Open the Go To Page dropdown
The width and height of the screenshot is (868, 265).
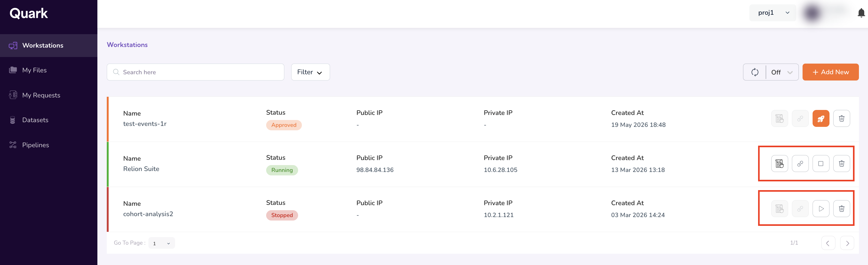(x=161, y=243)
